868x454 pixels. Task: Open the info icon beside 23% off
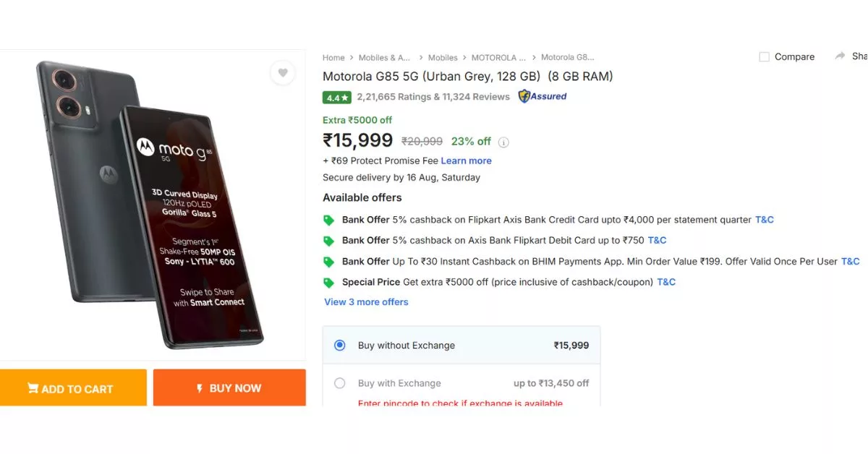tap(503, 142)
